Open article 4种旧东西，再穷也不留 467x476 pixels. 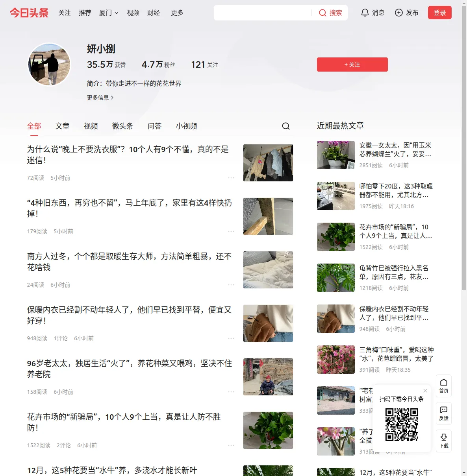tap(130, 208)
